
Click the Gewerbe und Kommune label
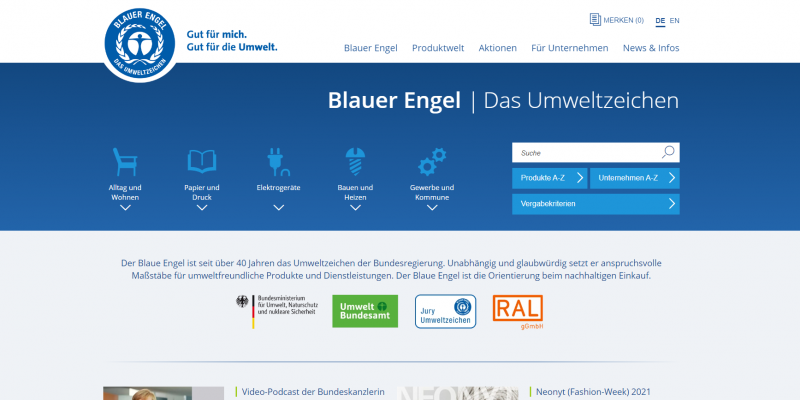pyautogui.click(x=432, y=192)
